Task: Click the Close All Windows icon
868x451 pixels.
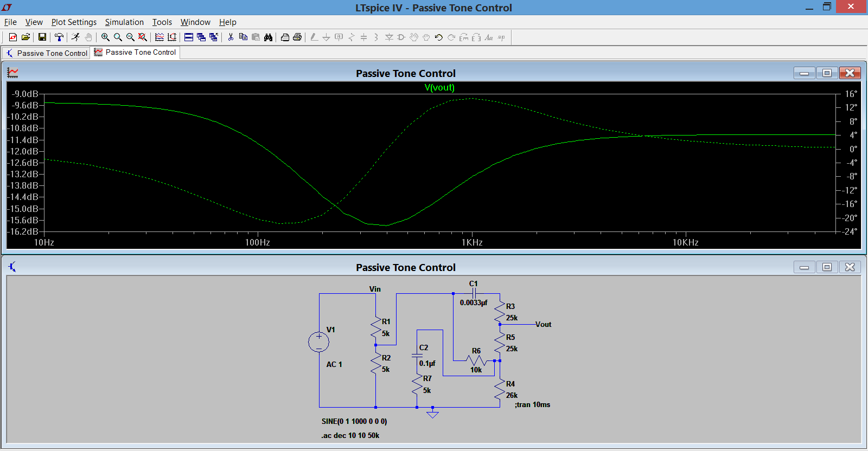Action: (x=214, y=37)
